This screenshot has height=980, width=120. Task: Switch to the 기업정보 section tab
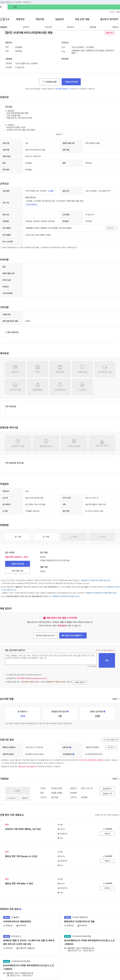(115, 27)
